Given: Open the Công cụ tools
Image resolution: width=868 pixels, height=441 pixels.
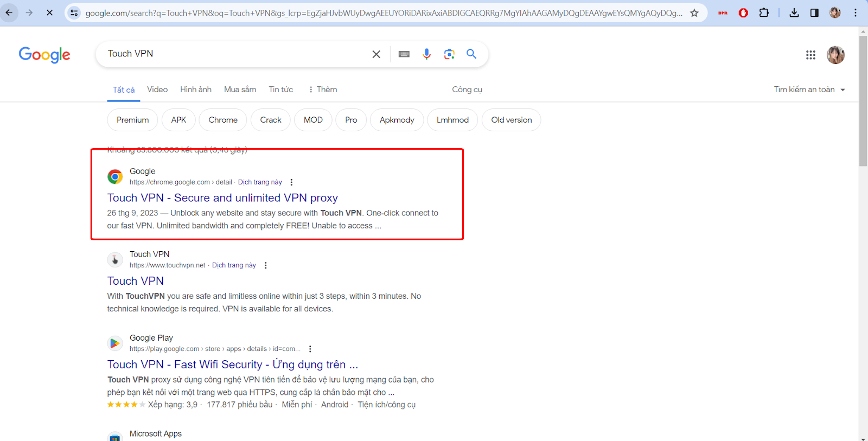Looking at the screenshot, I should 467,90.
